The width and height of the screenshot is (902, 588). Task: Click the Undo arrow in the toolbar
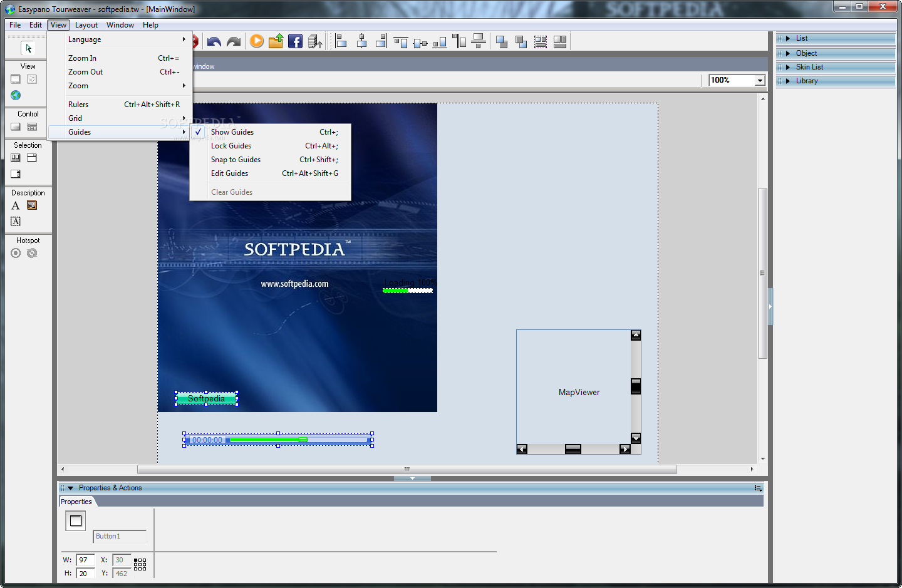214,42
